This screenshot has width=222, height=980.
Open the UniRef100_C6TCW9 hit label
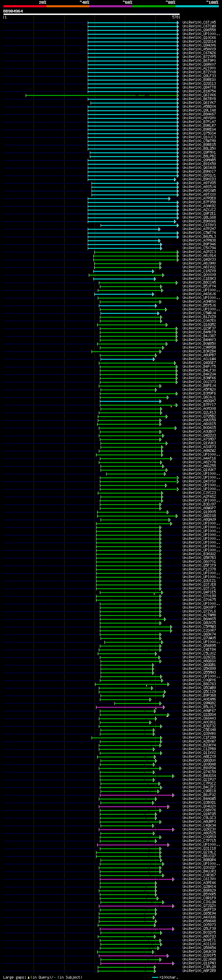(x=199, y=26)
